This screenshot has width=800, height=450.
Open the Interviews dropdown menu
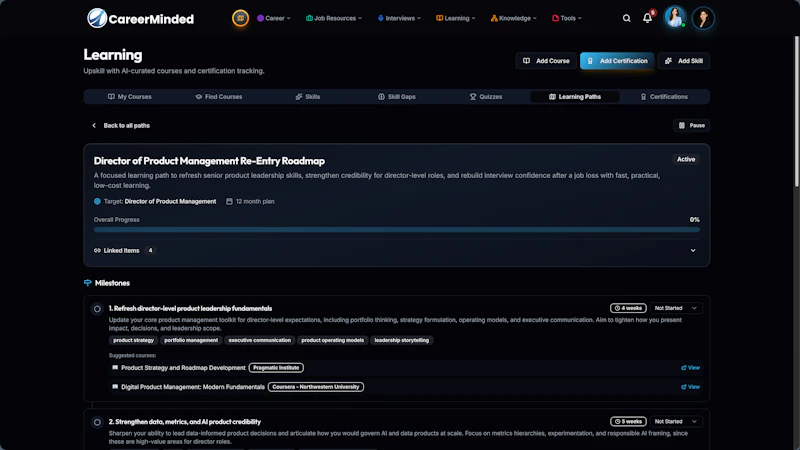(x=399, y=18)
